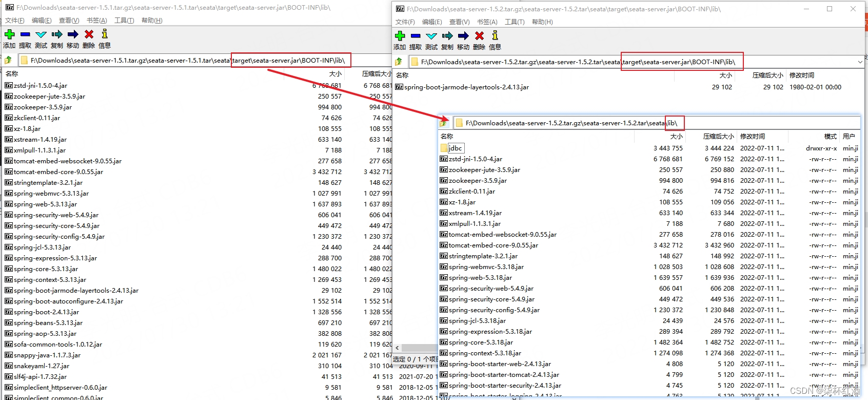Click the 7z title bar icon of left window
Screen dimensions: 868x400
9,8
